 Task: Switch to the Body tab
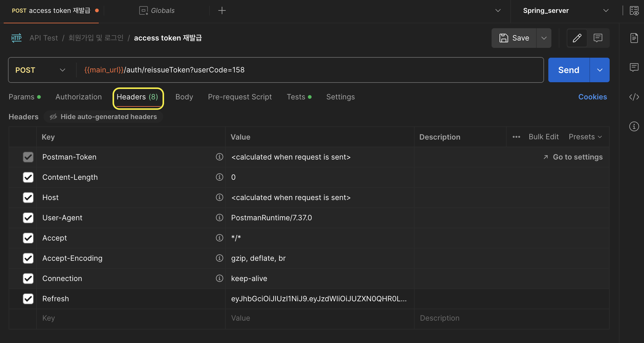184,97
